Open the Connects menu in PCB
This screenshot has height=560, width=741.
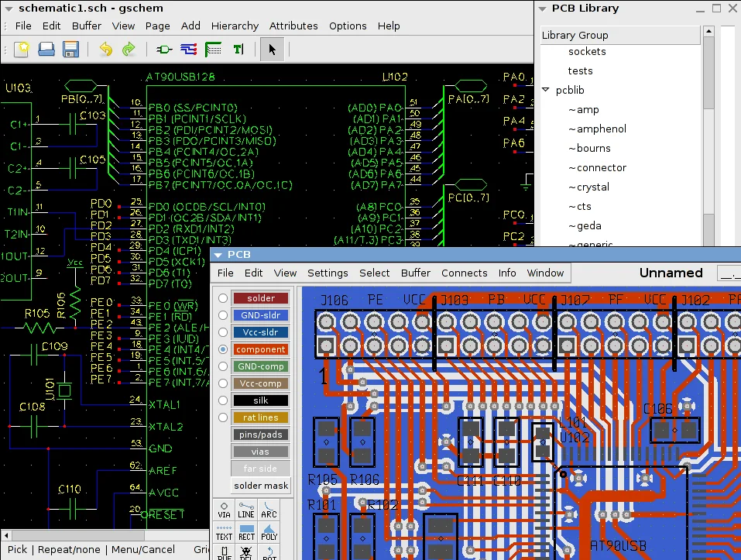[464, 273]
